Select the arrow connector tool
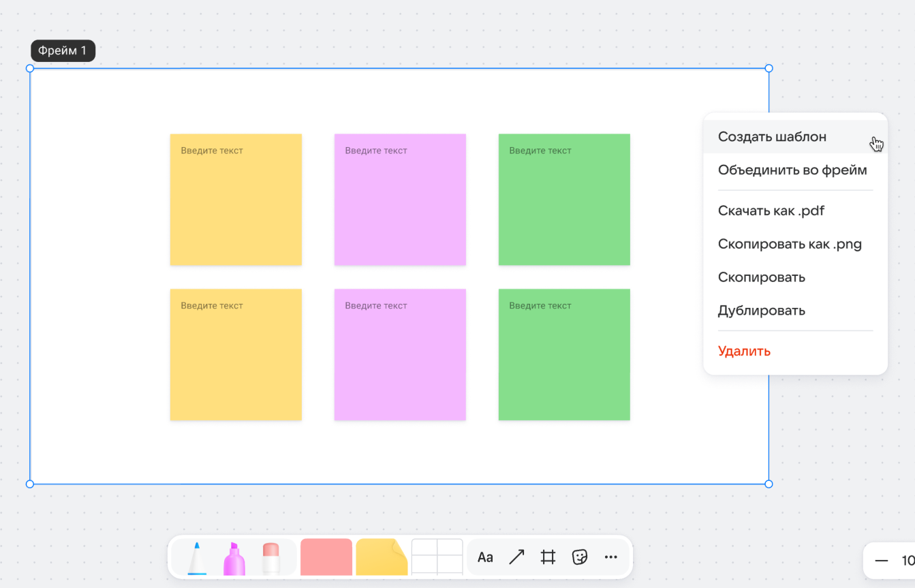This screenshot has height=588, width=915. click(516, 557)
